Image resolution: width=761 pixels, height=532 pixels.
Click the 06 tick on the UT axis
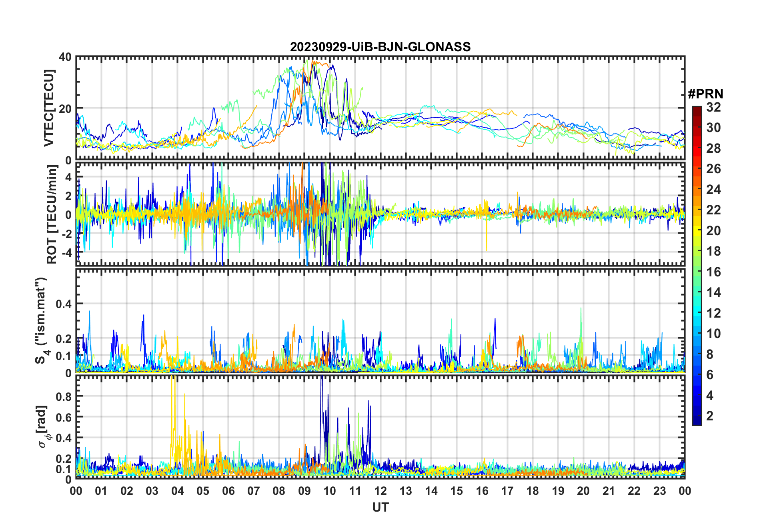[228, 491]
